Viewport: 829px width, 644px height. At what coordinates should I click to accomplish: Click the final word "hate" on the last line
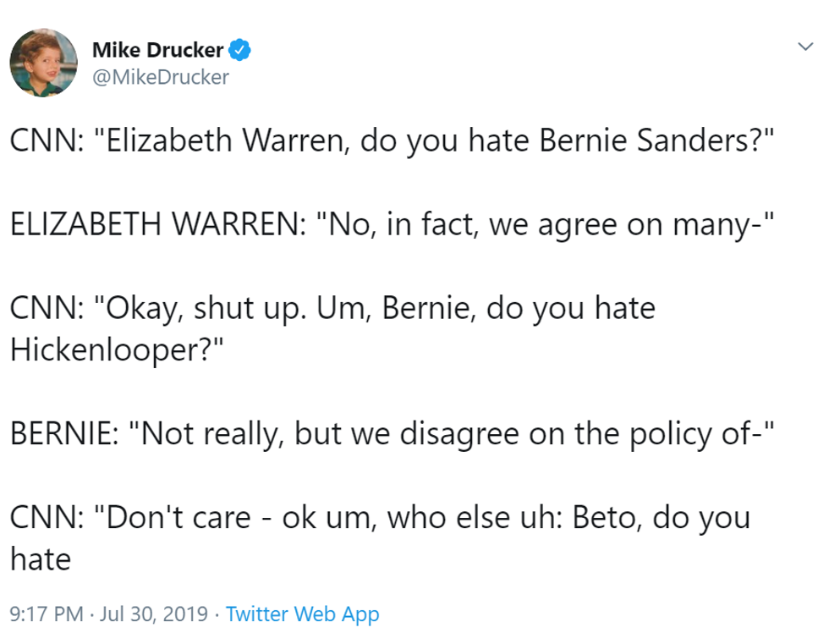[x=40, y=559]
